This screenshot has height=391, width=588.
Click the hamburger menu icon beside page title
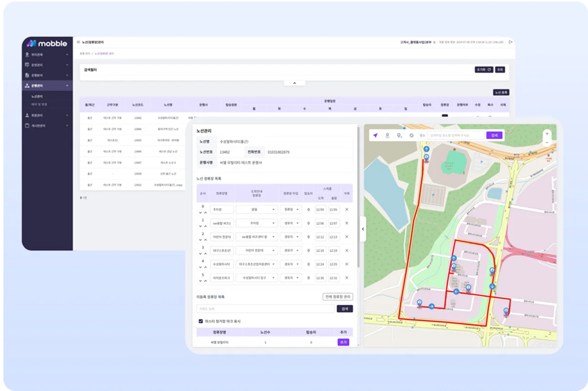78,42
